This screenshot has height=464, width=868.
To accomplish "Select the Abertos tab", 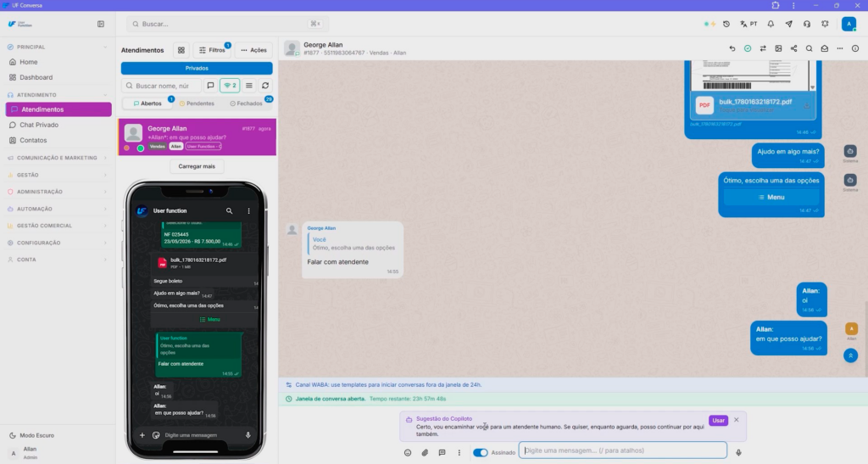I will click(x=147, y=103).
